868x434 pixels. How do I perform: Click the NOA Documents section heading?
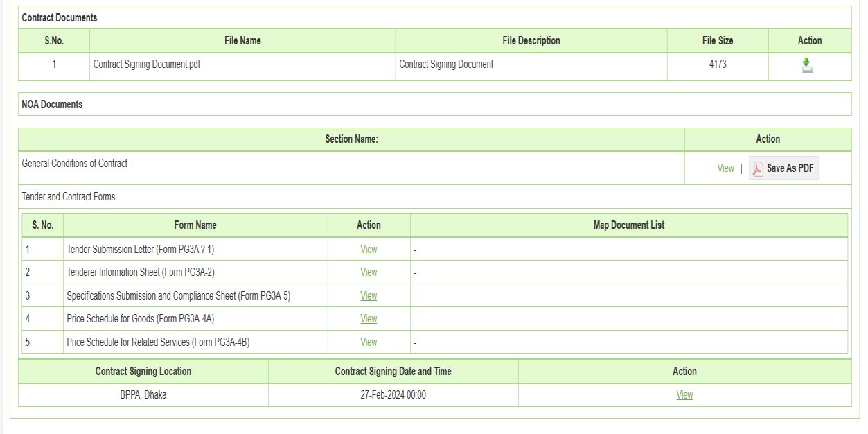pos(52,105)
